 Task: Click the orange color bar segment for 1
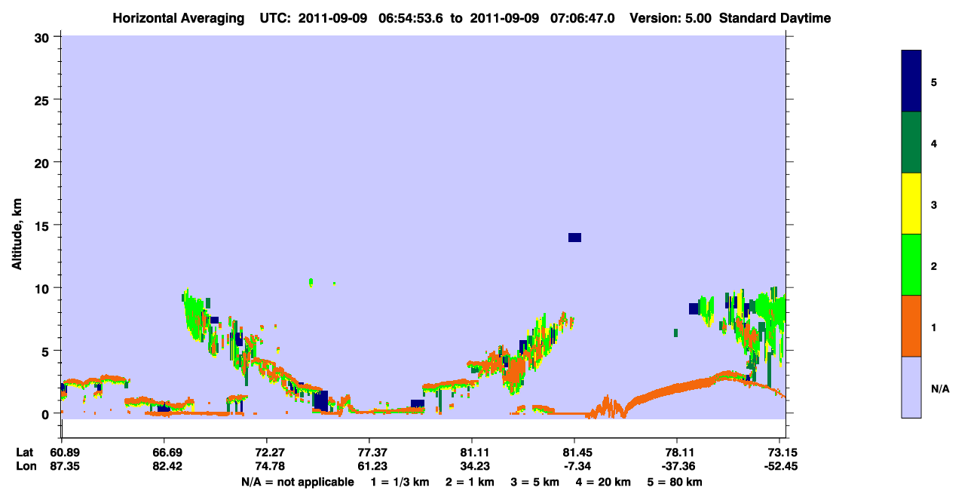pos(911,326)
